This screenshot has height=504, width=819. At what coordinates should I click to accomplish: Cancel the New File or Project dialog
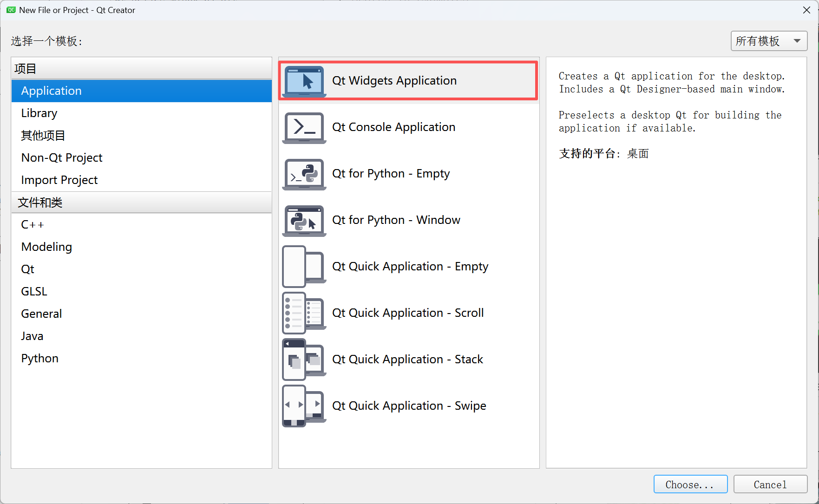click(x=770, y=484)
